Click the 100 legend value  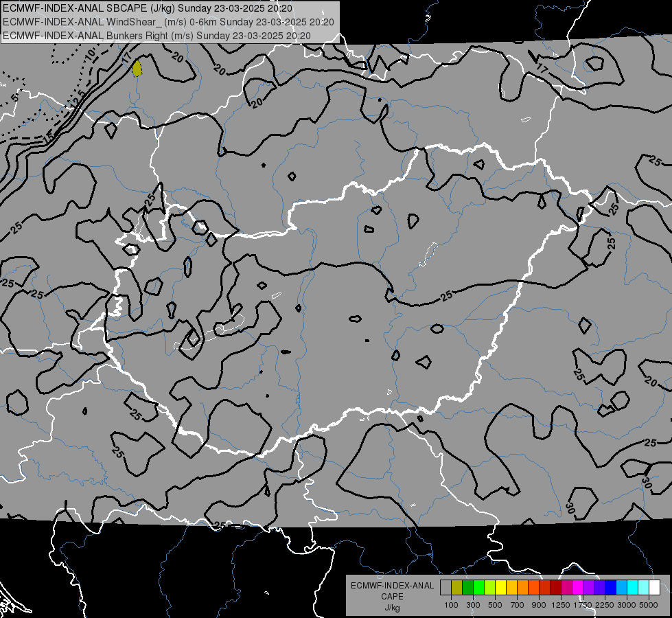point(451,605)
